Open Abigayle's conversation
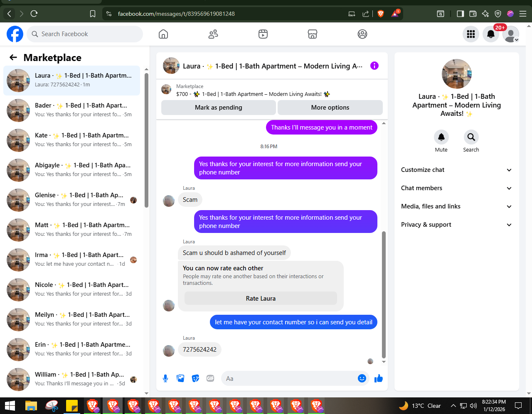Screen dimensions: 532x414 click(x=71, y=170)
